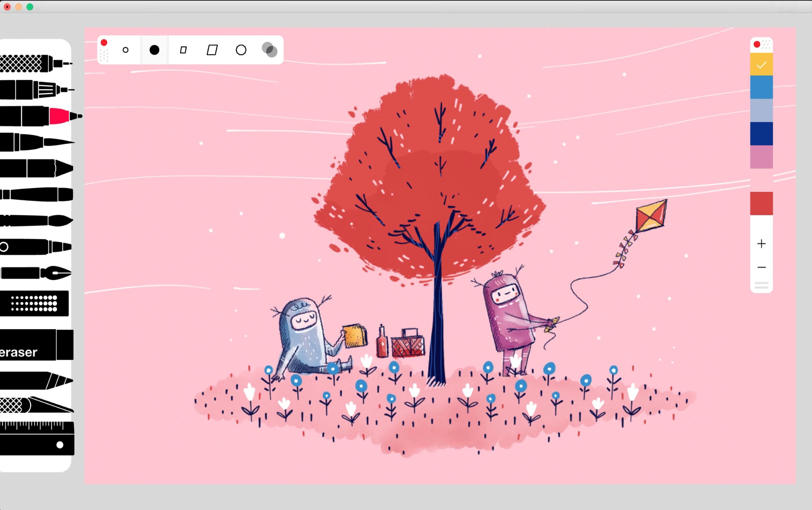Choose the dark navy blue swatch
Screen dimensions: 812x510
tap(761, 134)
